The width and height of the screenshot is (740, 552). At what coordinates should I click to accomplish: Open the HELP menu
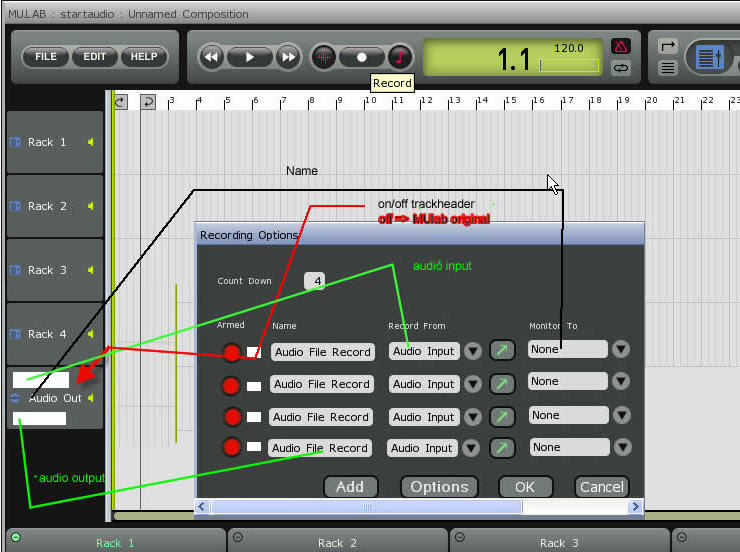click(x=144, y=57)
